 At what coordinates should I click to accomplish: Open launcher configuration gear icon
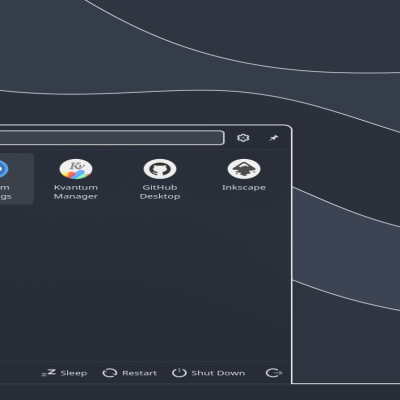pos(243,138)
